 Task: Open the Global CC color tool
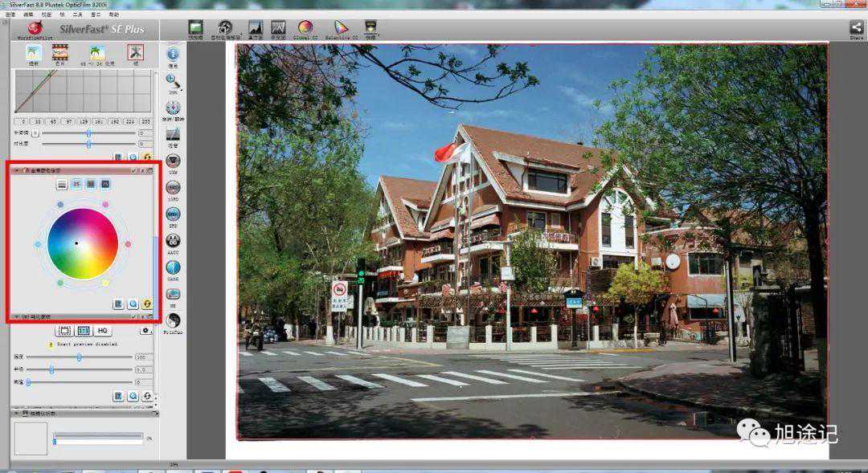click(x=305, y=30)
